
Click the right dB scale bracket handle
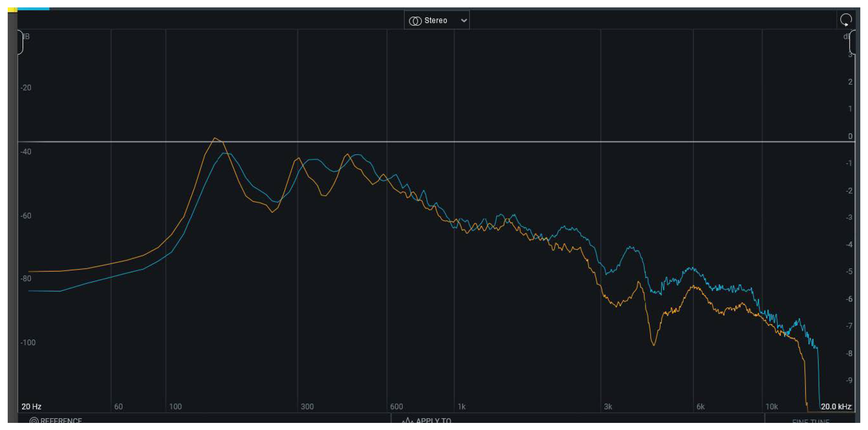[852, 42]
